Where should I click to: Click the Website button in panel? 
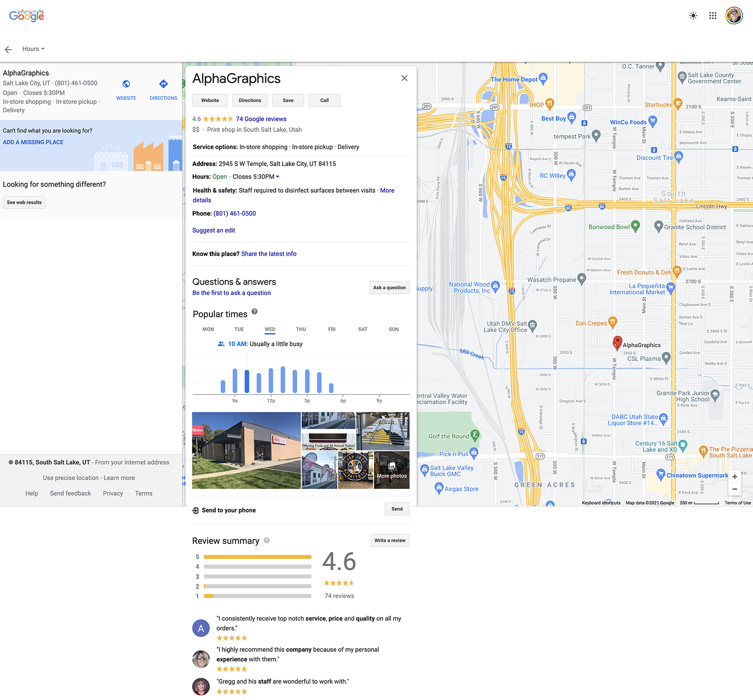tap(210, 100)
